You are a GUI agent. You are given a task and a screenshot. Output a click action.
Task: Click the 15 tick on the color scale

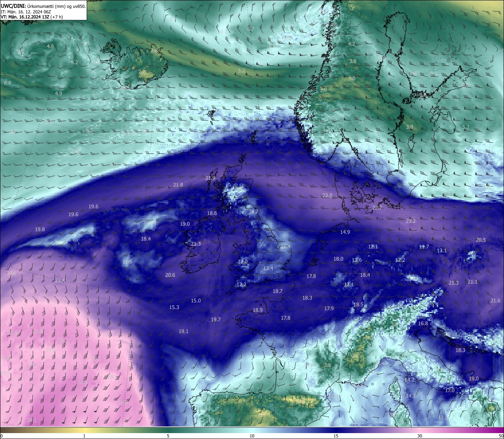[x=336, y=436]
